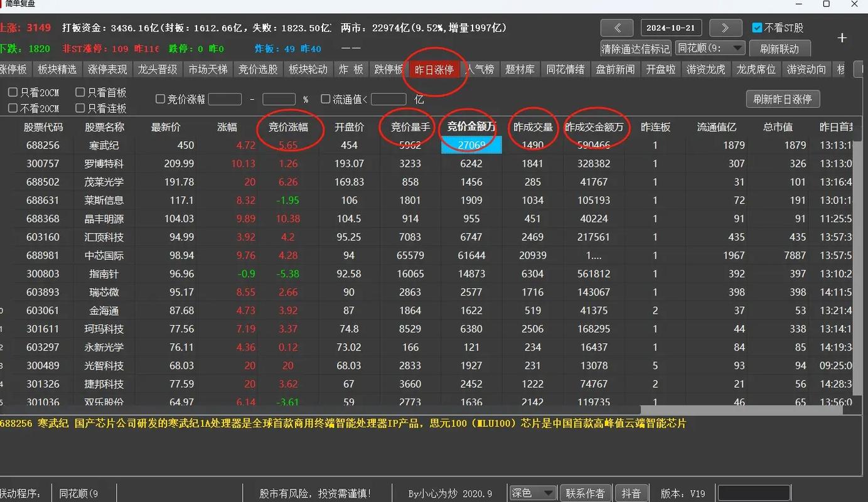The width and height of the screenshot is (868, 502).
Task: Enable the 竞价涨幅 filter checkbox
Action: (161, 99)
